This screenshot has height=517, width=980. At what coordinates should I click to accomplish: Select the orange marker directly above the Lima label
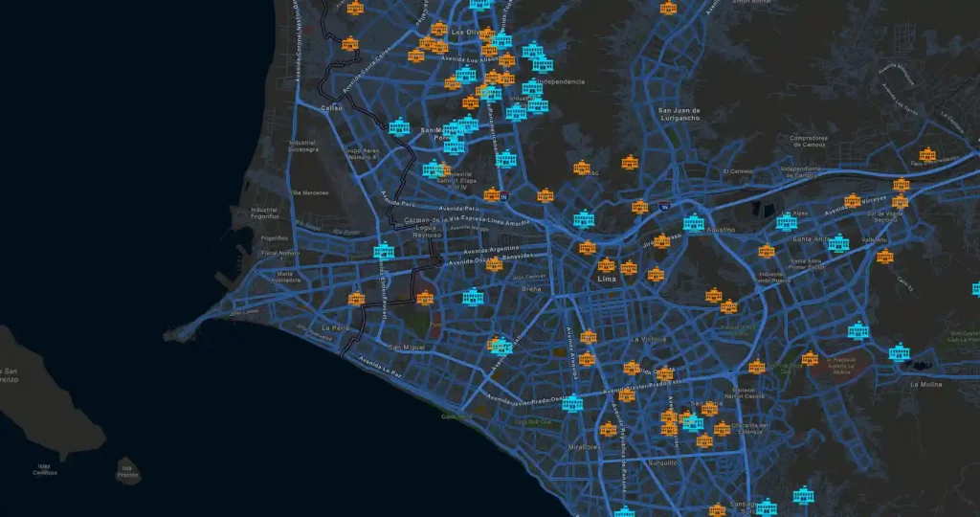606,265
